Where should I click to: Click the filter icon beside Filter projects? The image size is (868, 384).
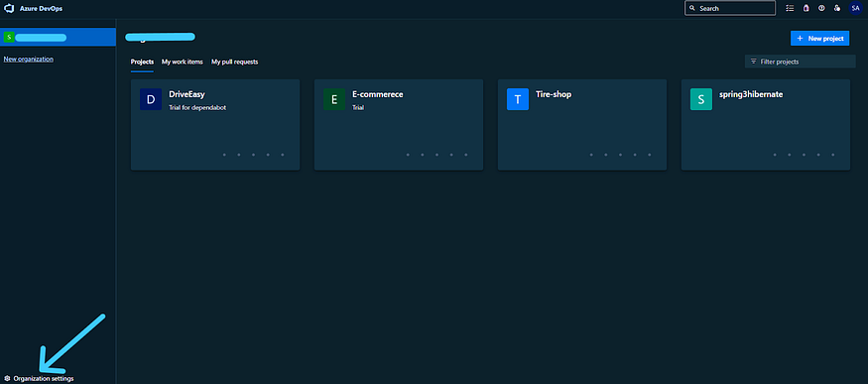point(753,62)
